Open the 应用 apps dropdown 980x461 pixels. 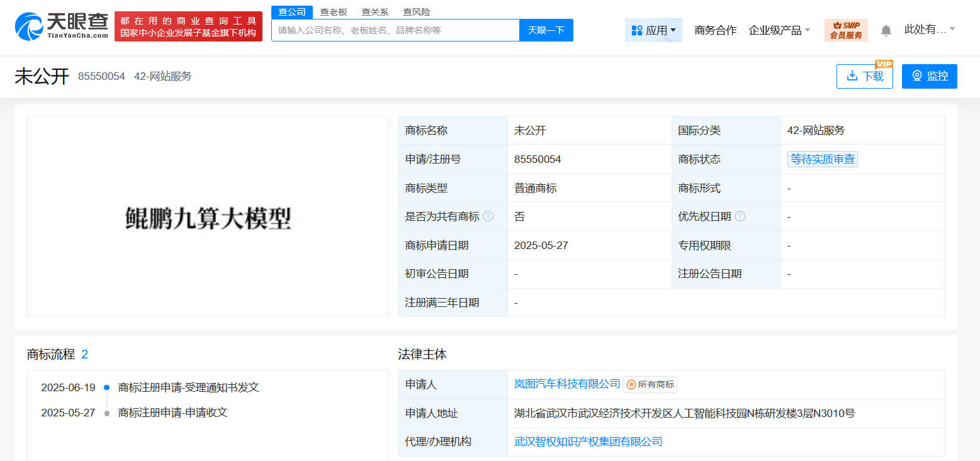(653, 30)
